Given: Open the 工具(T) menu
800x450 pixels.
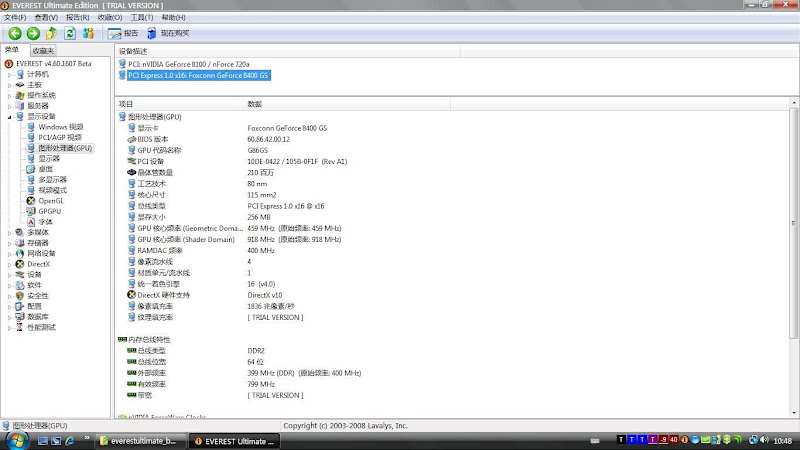Looking at the screenshot, I should pos(141,17).
